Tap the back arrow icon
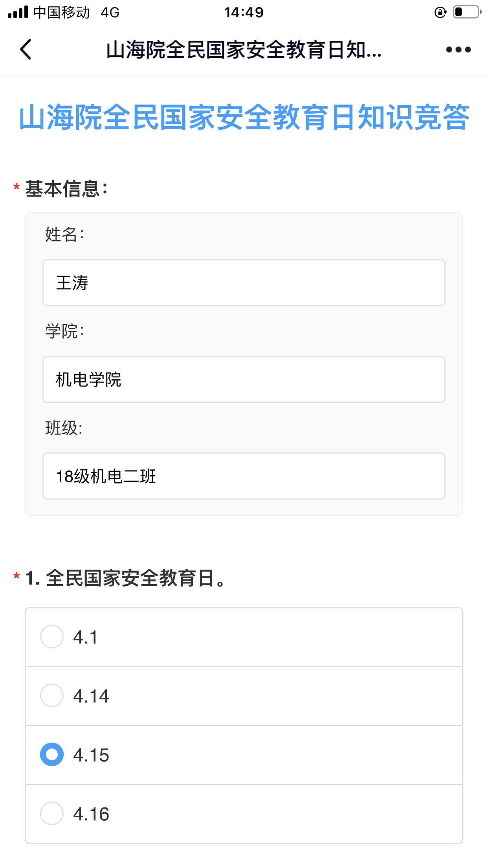 26,50
